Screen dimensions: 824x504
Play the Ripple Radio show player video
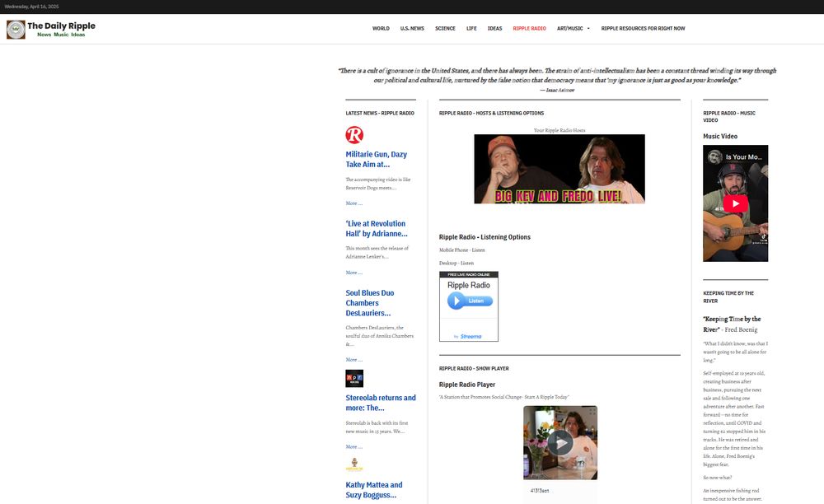pyautogui.click(x=560, y=442)
